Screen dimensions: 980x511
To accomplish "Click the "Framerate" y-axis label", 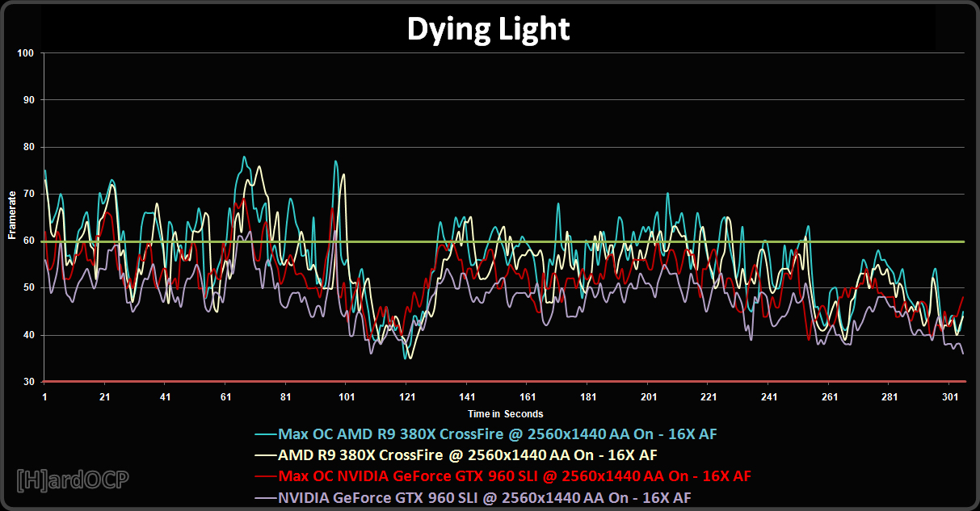I will [12, 215].
